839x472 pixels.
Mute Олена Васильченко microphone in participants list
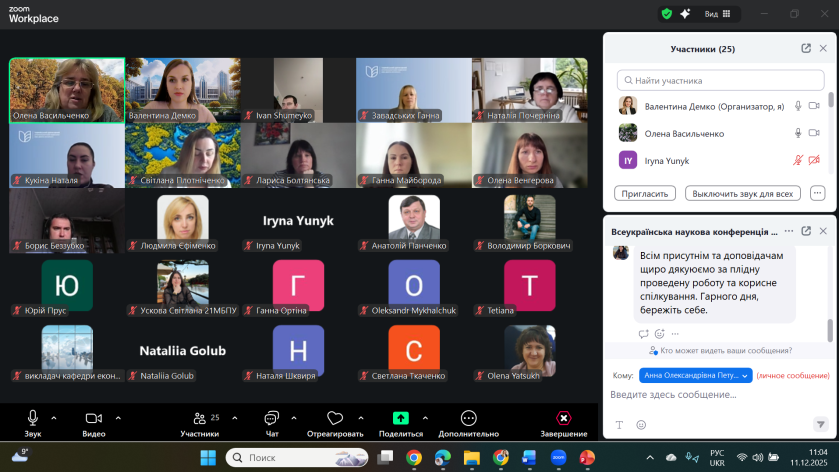pyautogui.click(x=798, y=133)
